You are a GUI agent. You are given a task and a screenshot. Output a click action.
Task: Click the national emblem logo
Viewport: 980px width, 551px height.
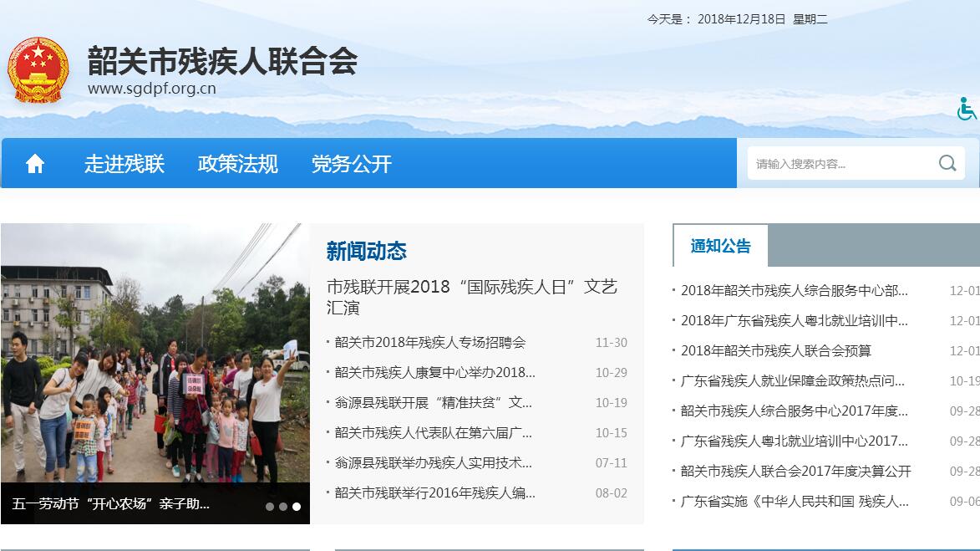tap(38, 70)
